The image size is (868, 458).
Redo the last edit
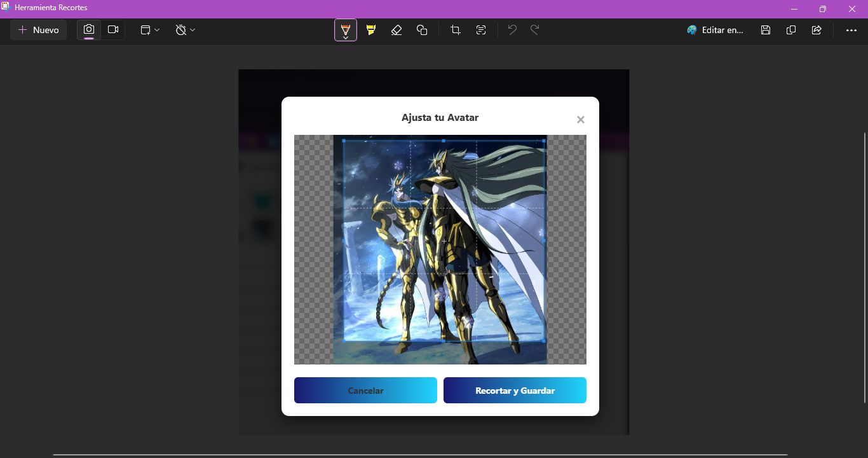(x=535, y=30)
